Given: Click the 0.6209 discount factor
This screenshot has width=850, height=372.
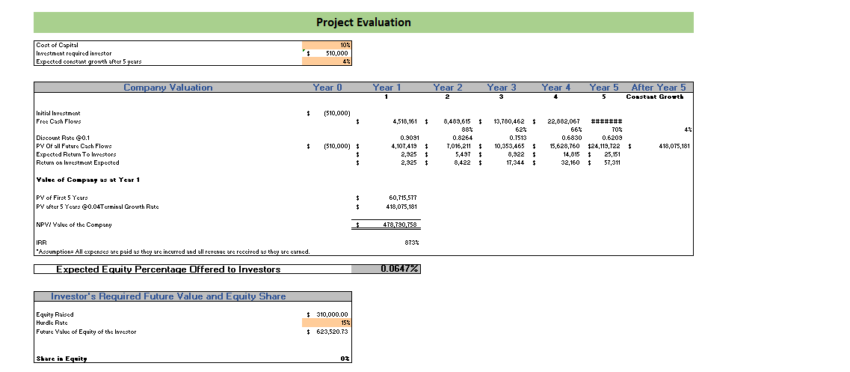Looking at the screenshot, I should click(x=614, y=138).
